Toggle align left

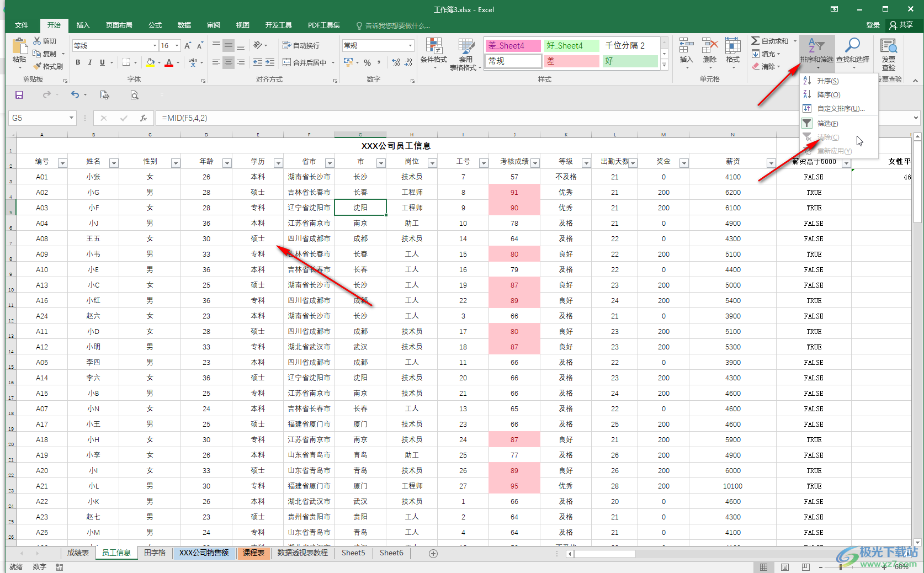point(216,62)
